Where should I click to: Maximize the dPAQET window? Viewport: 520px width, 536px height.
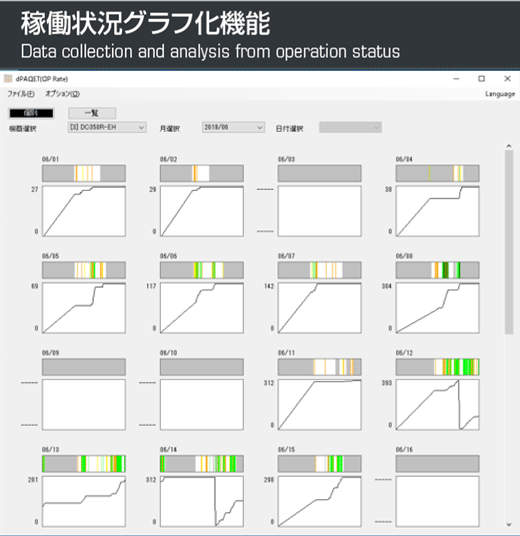tap(481, 79)
